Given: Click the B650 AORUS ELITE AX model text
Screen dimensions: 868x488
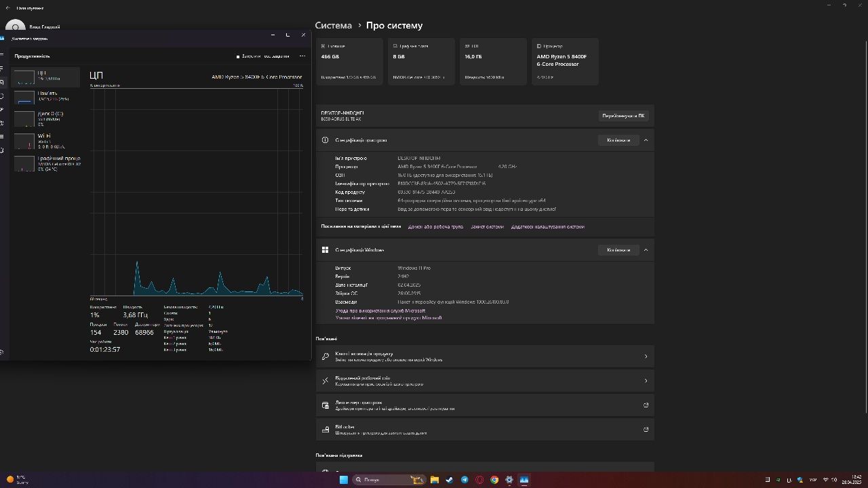Looking at the screenshot, I should pos(341,119).
